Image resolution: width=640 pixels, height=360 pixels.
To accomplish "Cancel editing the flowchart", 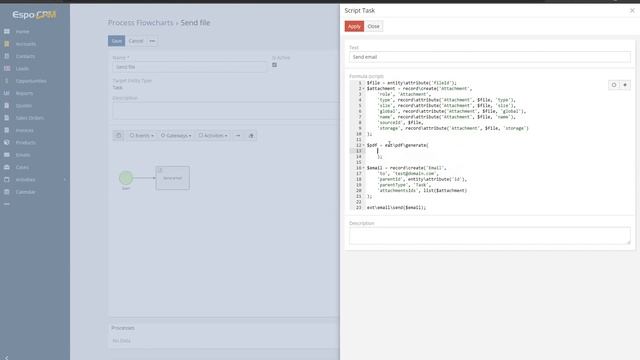I will (136, 41).
